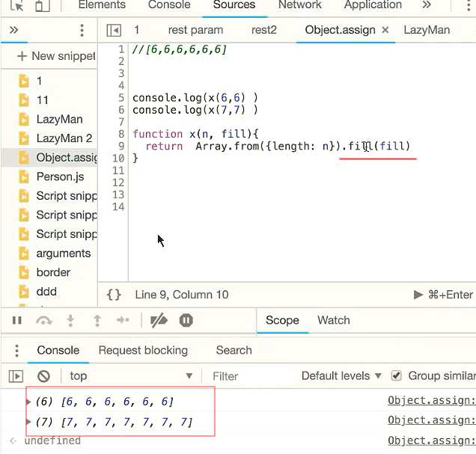Viewport: 476px width, 454px height.
Task: Click the Person.js snippet file icon
Action: [24, 177]
